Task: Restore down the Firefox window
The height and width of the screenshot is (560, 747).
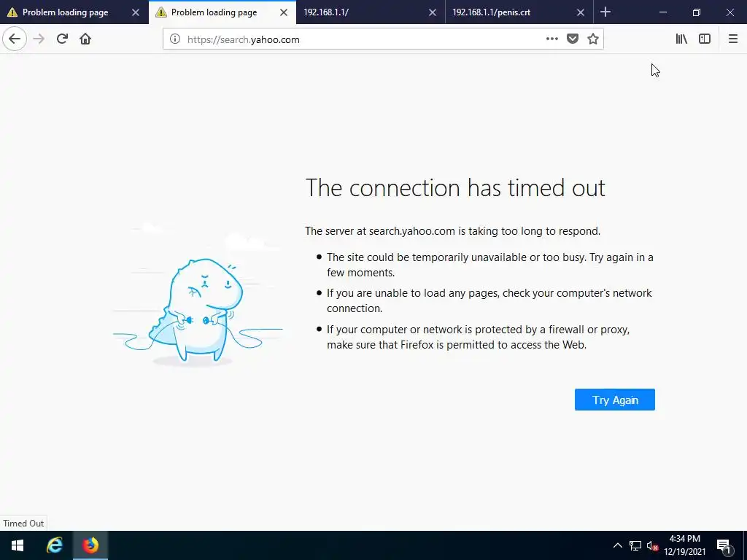Action: click(696, 12)
